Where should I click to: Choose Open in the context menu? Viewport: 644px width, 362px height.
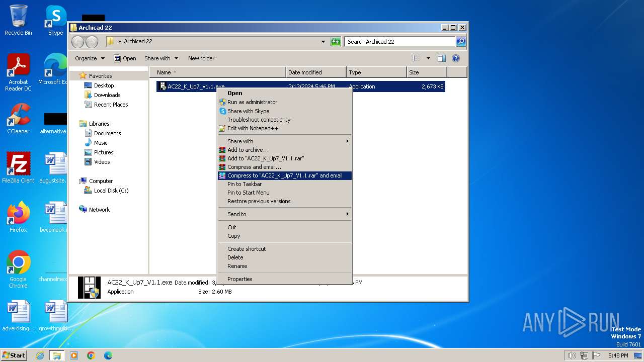click(x=285, y=93)
